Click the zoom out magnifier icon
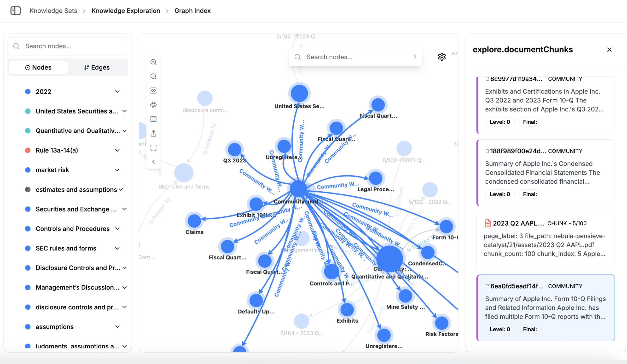Image resolution: width=627 pixels, height=364 pixels. tap(154, 76)
